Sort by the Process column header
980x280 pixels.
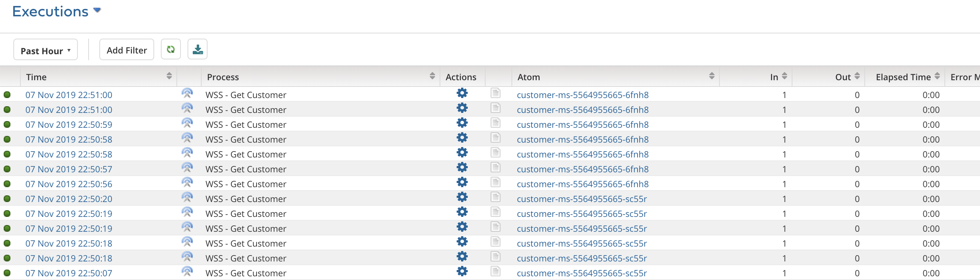coord(432,76)
